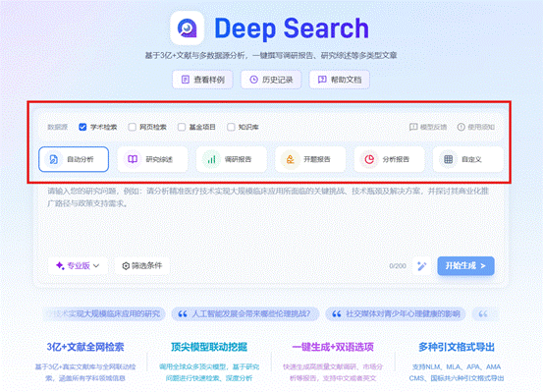
Task: Click the description mentioning NLM, MLA, APA, AMA
Action: (x=457, y=372)
